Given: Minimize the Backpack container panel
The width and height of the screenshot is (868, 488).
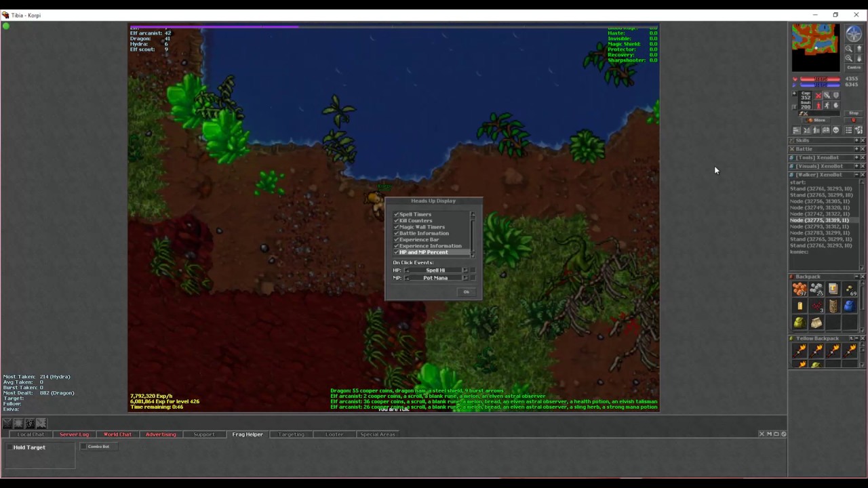Looking at the screenshot, I should [856, 277].
